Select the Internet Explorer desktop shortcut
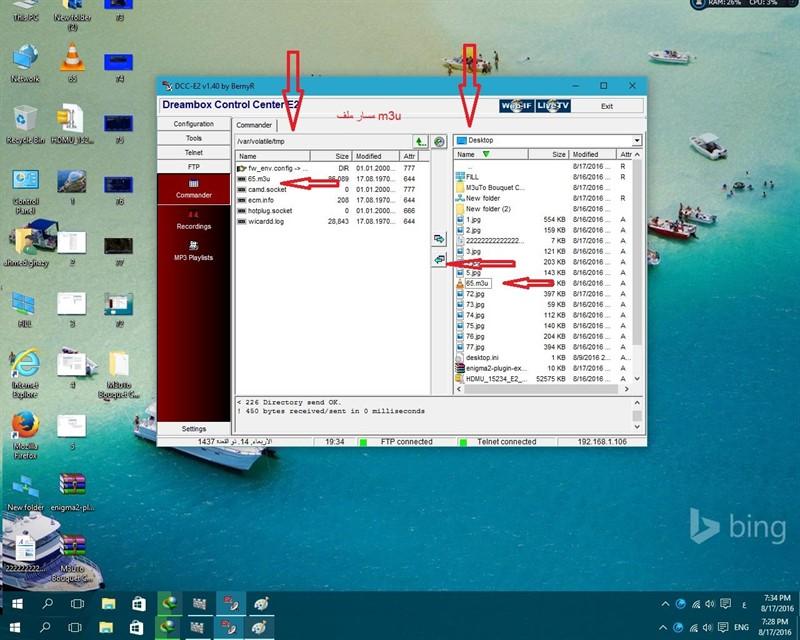This screenshot has height=640, width=800. click(x=25, y=374)
